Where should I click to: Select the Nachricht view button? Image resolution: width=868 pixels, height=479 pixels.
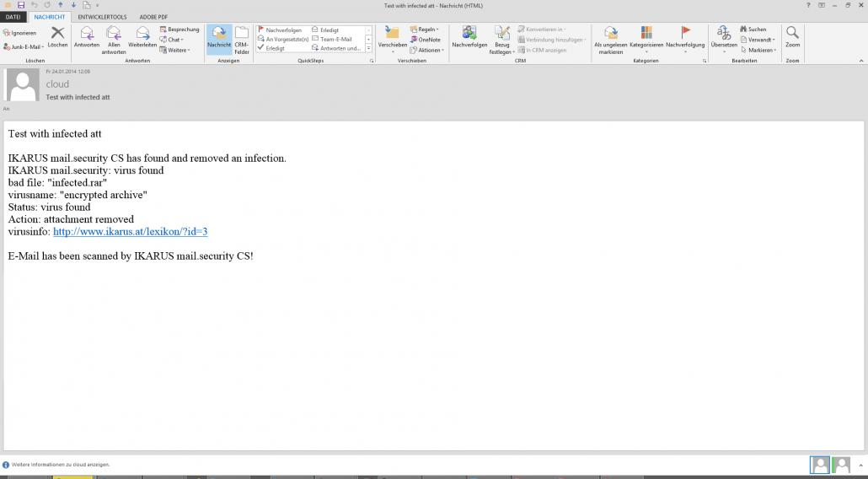click(219, 39)
